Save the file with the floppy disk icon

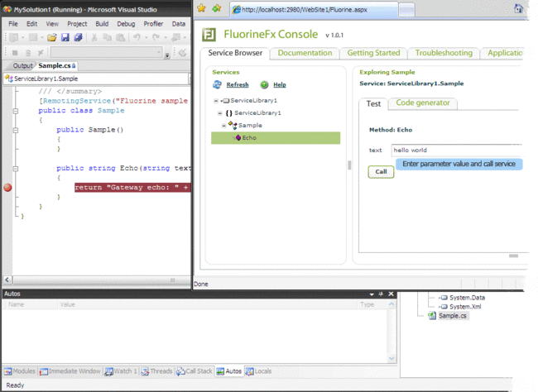point(65,37)
